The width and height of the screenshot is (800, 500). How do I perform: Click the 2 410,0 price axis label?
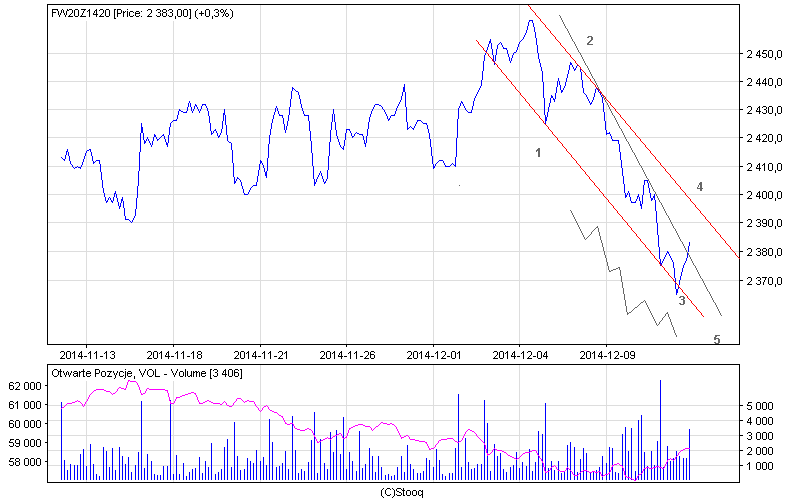764,167
